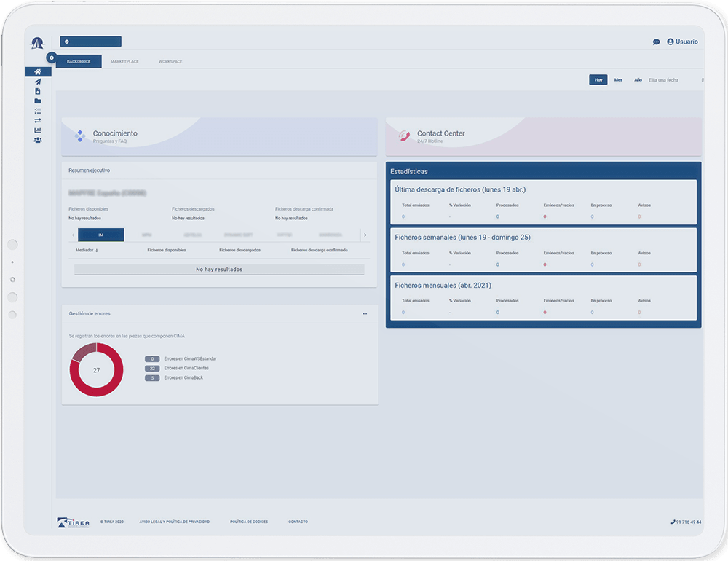Select the Mes time filter
The width and height of the screenshot is (728, 561).
[618, 80]
